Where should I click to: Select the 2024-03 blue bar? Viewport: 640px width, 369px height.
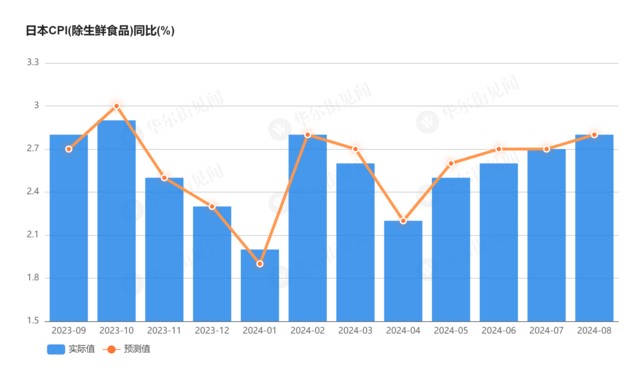click(x=356, y=242)
